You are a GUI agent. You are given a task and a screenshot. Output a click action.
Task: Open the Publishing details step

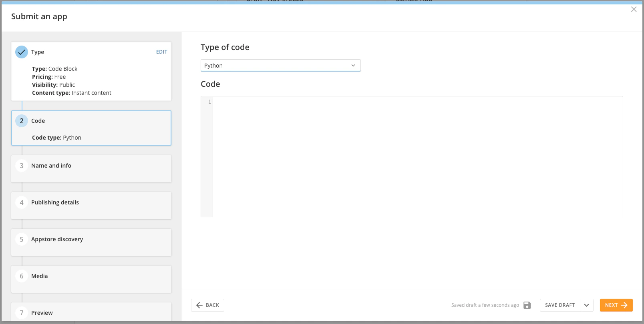tap(91, 206)
